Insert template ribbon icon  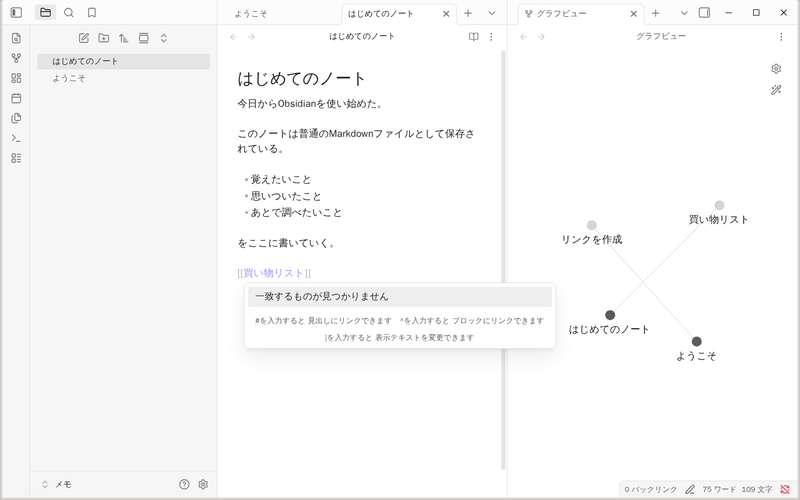coord(16,118)
